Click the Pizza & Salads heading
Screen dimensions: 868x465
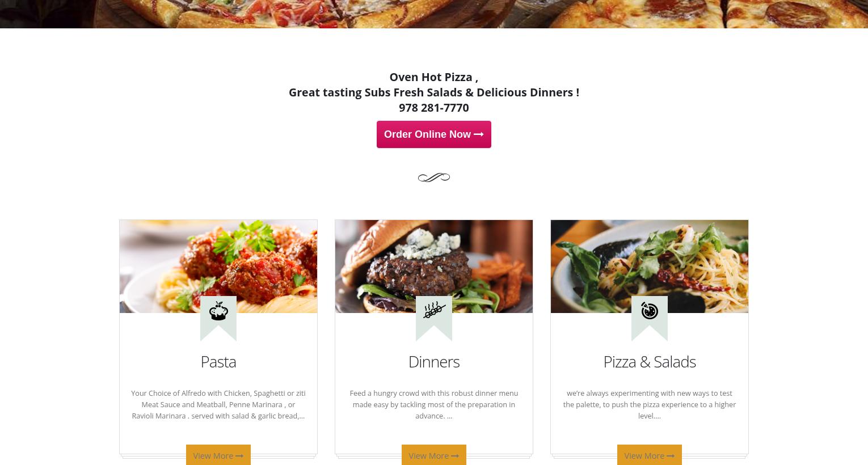tap(650, 361)
